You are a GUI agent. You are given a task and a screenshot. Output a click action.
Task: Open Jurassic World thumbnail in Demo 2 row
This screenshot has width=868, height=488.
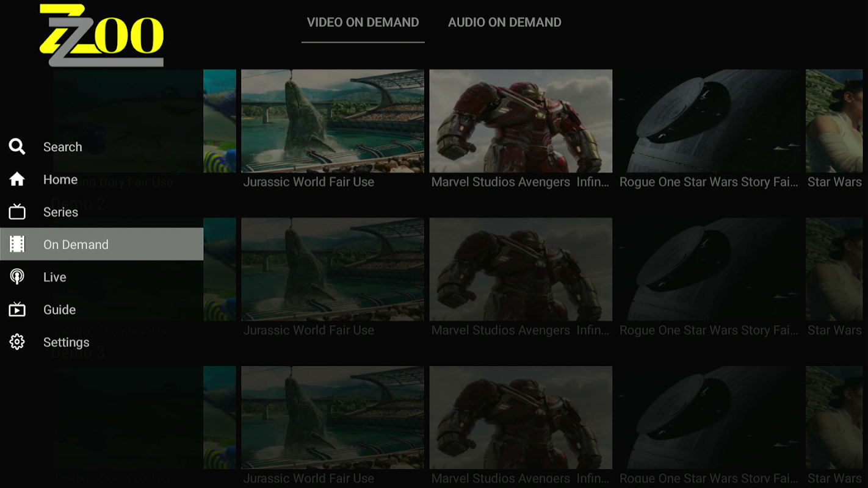[x=333, y=269]
